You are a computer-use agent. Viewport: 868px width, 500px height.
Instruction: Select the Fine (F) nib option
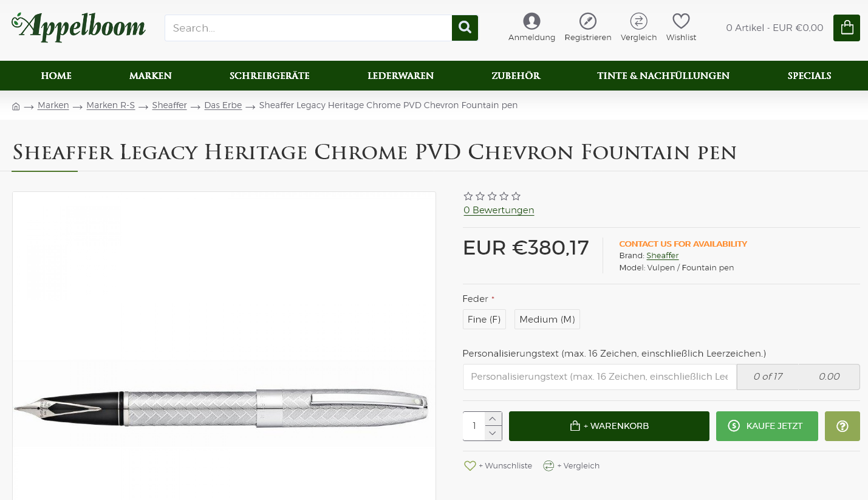click(x=484, y=320)
